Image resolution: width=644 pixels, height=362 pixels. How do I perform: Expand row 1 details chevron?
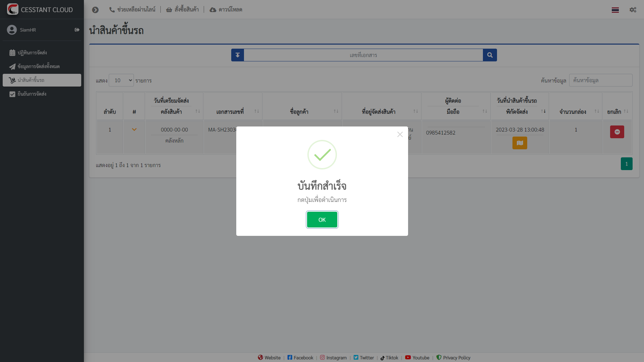[x=134, y=130]
